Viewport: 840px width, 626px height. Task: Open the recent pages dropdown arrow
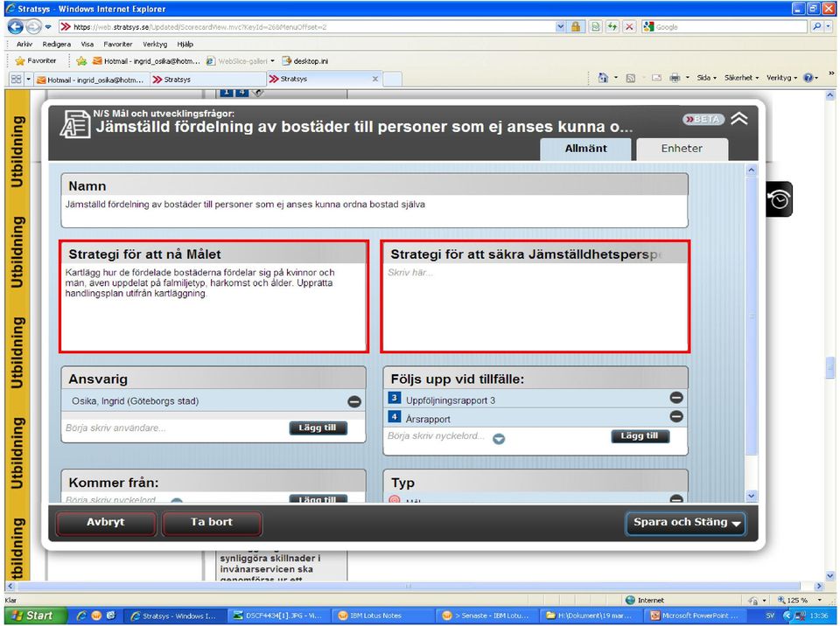(48, 27)
